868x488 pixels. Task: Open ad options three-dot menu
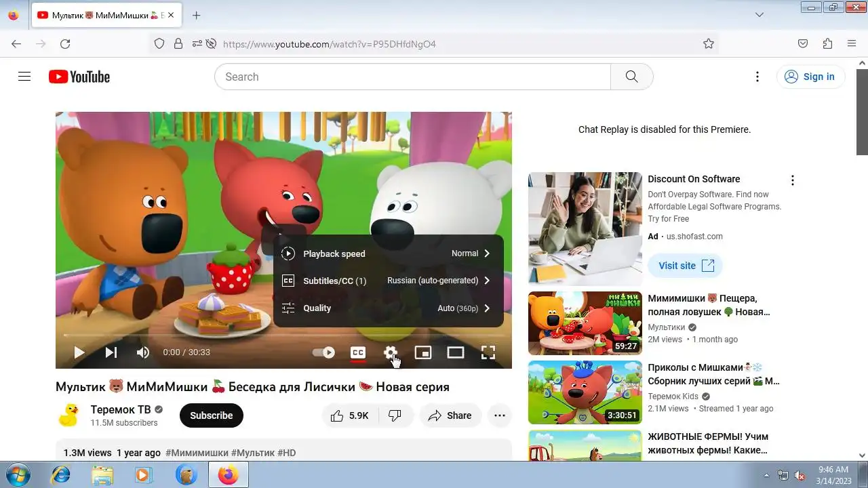tap(792, 180)
